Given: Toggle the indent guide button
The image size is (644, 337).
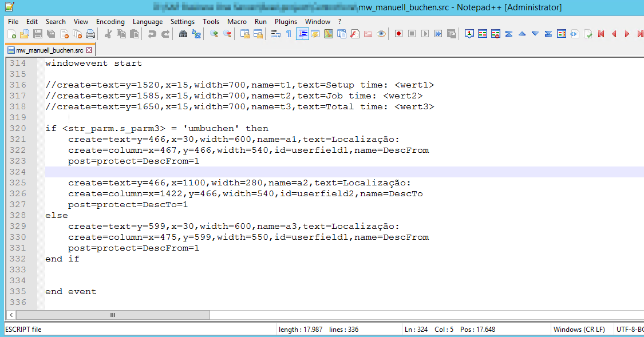Looking at the screenshot, I should pos(302,34).
